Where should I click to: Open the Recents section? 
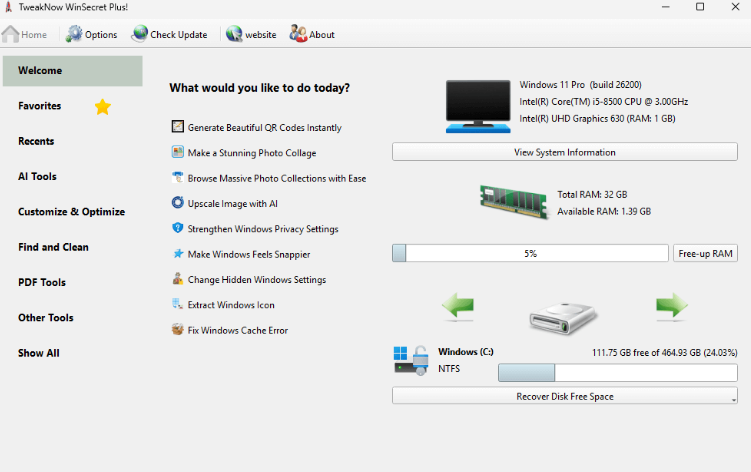(36, 141)
